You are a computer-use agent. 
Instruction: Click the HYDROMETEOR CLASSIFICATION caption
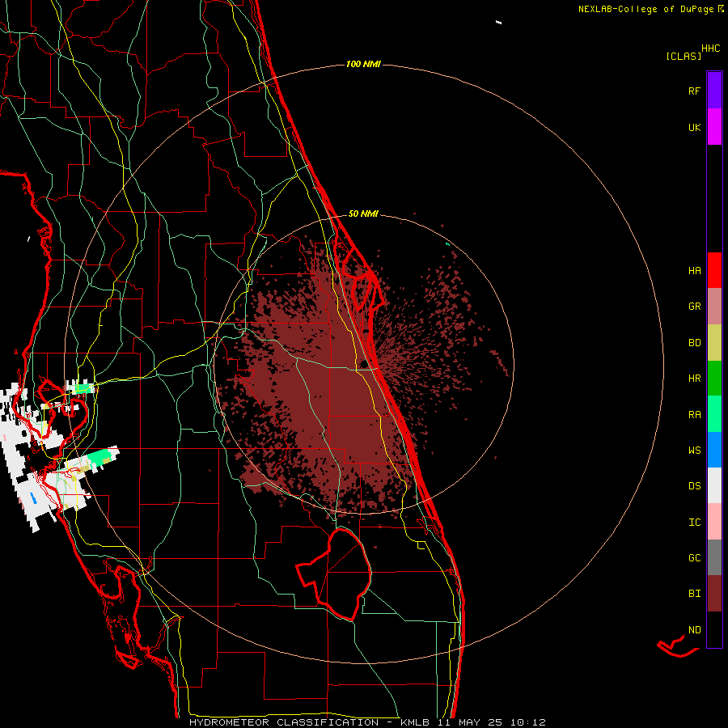284,722
